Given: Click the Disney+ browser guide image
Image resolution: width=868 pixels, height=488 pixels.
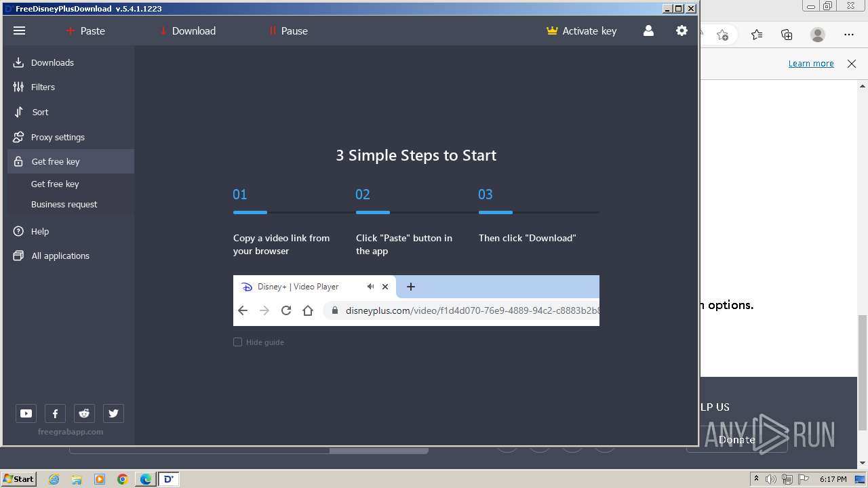Looking at the screenshot, I should coord(416,300).
